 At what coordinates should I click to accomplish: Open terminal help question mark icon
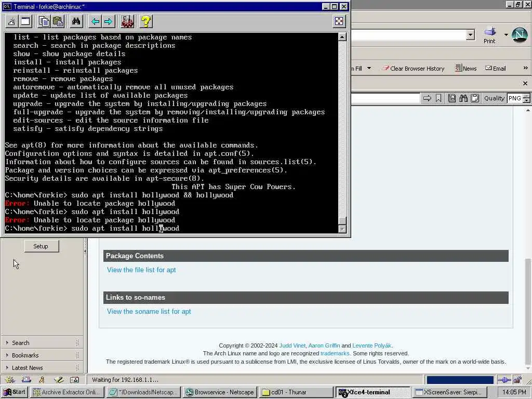pyautogui.click(x=146, y=22)
